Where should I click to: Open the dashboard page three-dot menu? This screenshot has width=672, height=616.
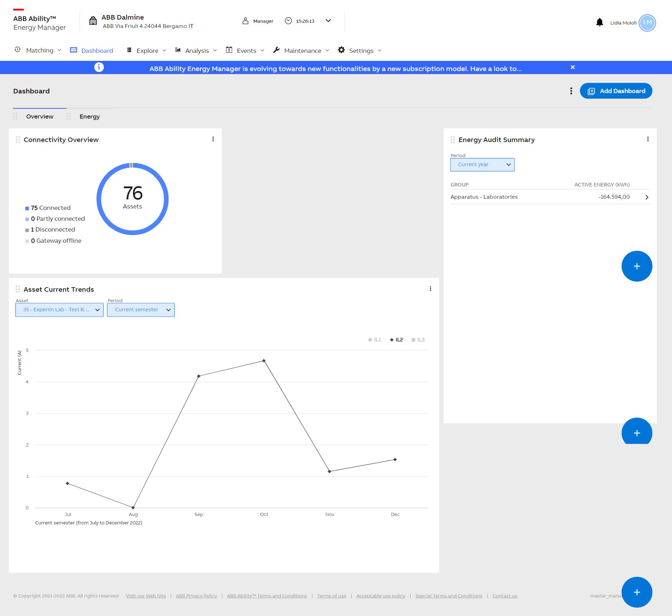click(x=571, y=91)
